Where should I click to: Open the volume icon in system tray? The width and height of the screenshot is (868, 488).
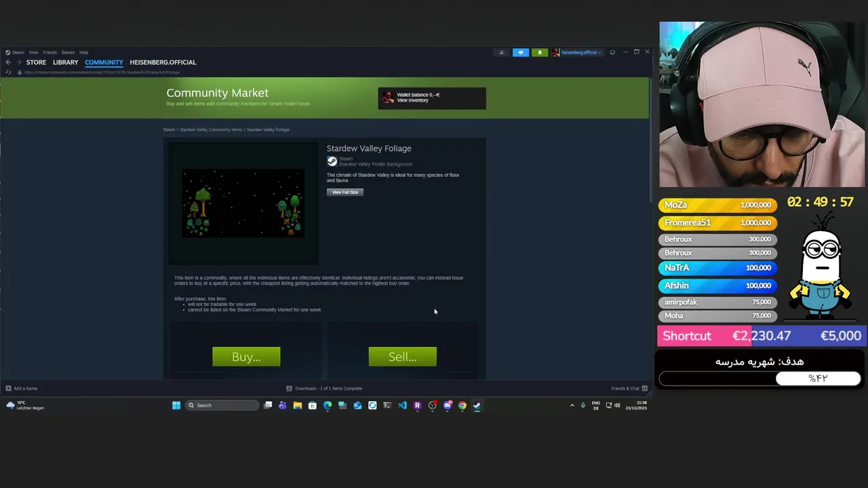617,405
